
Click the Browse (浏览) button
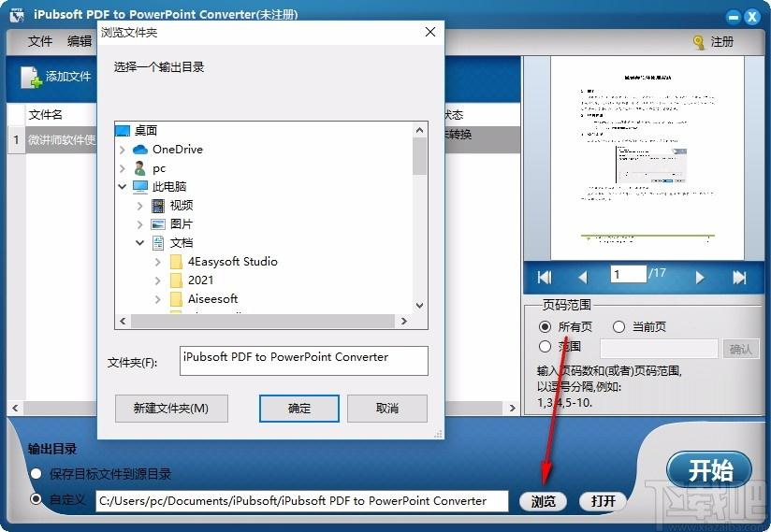(544, 501)
